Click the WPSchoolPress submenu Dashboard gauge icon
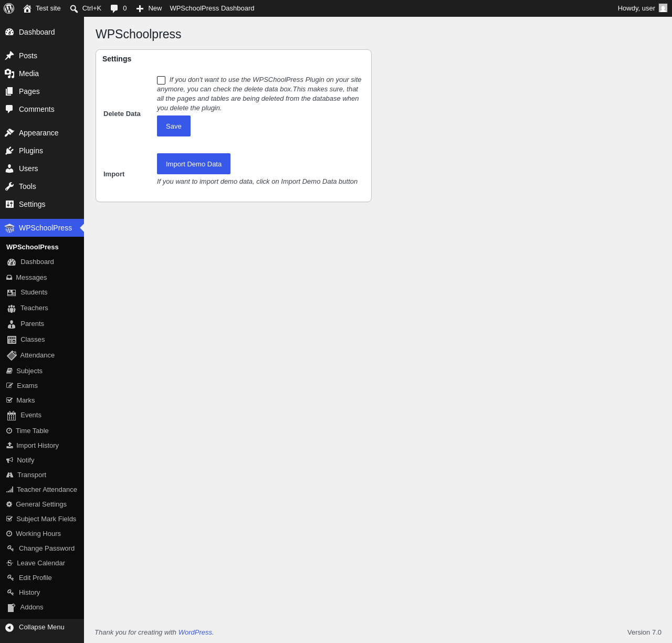 [x=12, y=262]
